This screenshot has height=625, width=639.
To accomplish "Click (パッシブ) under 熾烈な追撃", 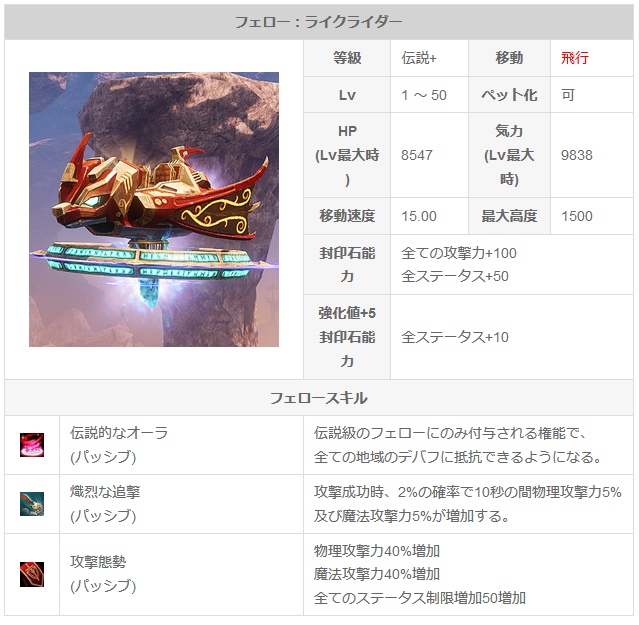I will coord(103,516).
